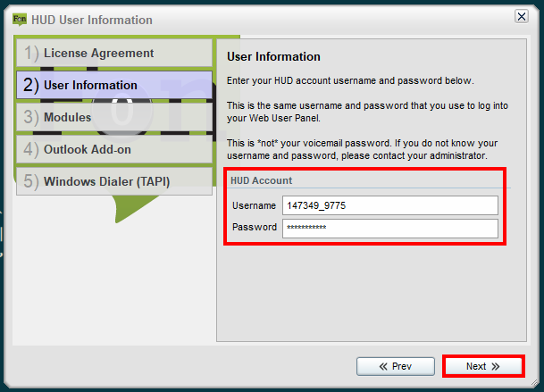The width and height of the screenshot is (544, 392).
Task: Click the Password label
Action: [255, 227]
